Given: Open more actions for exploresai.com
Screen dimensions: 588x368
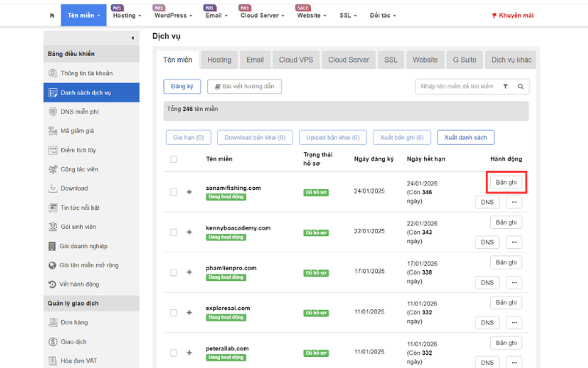Looking at the screenshot, I should (514, 322).
